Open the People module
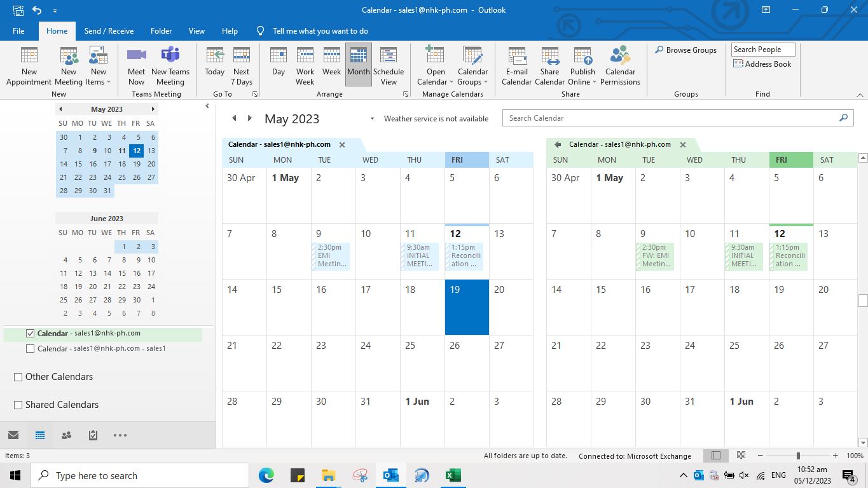868x488 pixels. 66,435
